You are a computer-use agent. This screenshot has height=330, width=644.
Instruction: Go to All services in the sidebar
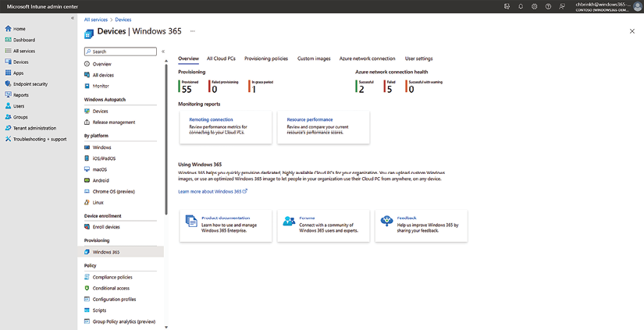[20, 51]
